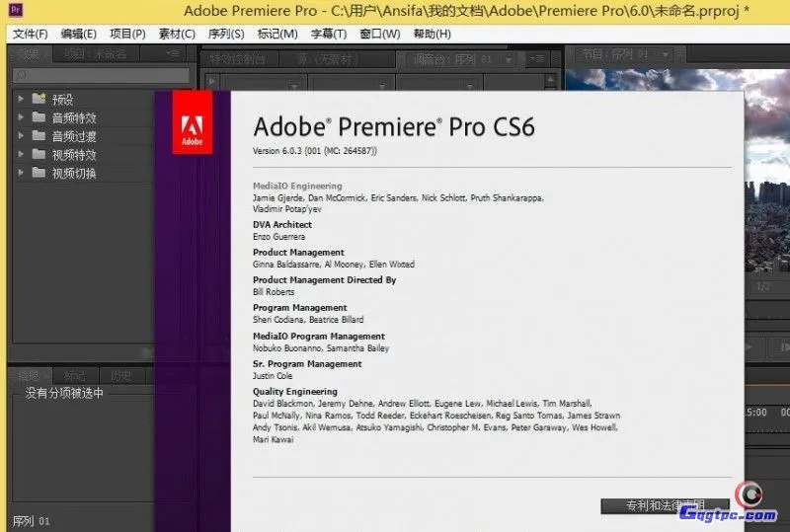Screen dimensions: 790x532
Task: Expand the 视频特效 folder arrow
Action: pyautogui.click(x=20, y=154)
